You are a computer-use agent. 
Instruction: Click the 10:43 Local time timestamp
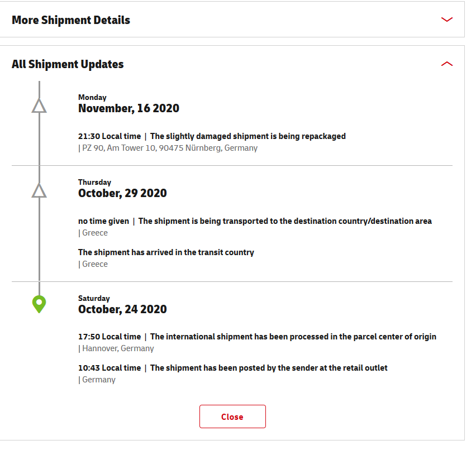coord(110,368)
